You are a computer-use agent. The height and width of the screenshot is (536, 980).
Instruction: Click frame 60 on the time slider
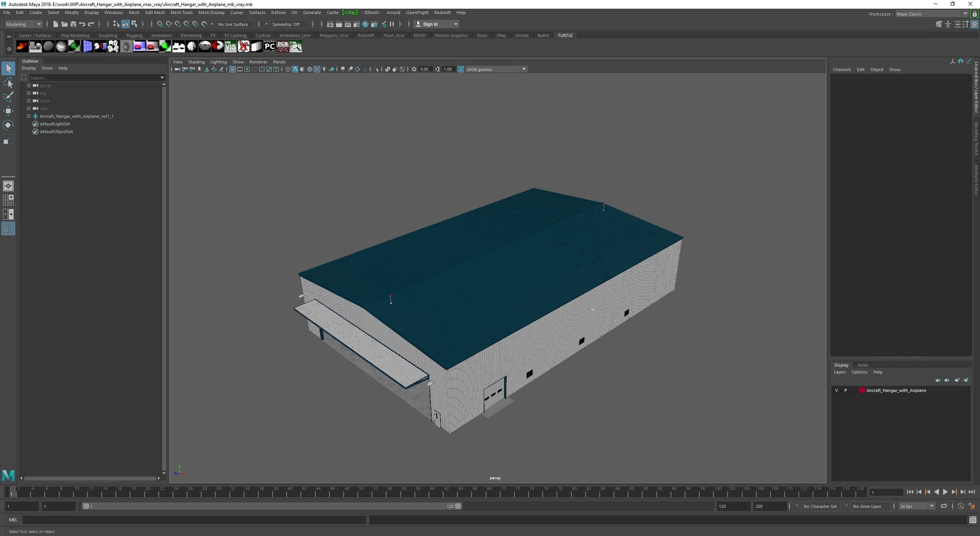point(432,492)
